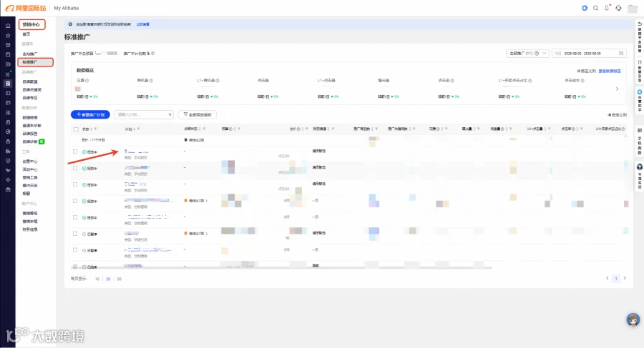Click the horizontal scrollbar below the table
The height and width of the screenshot is (348, 644).
[x=282, y=267]
